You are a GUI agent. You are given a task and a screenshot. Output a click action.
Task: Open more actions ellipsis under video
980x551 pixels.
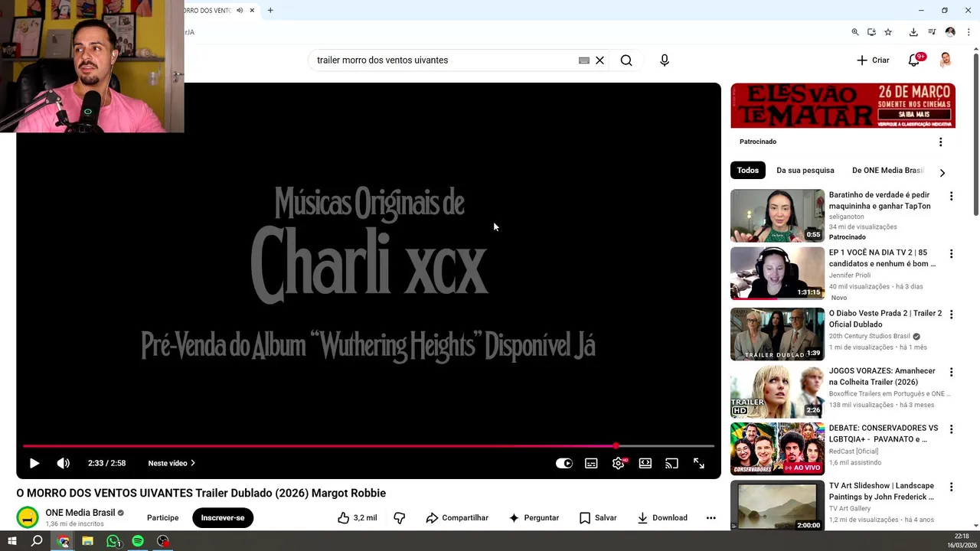[x=710, y=518]
